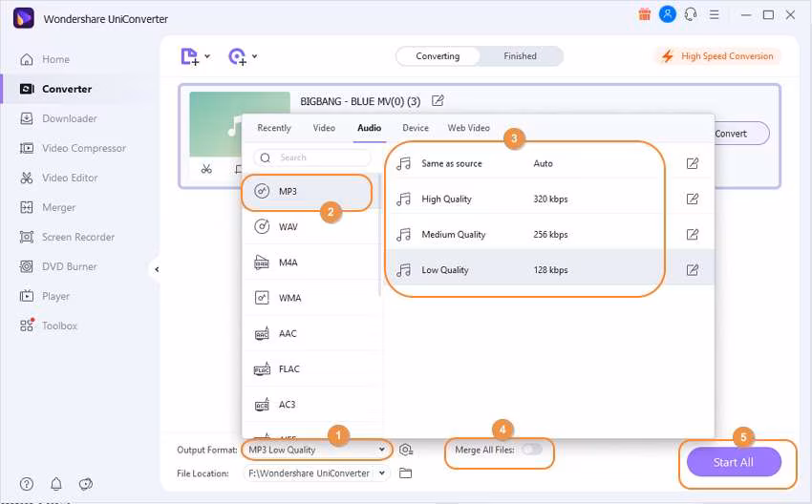The height and width of the screenshot is (504, 812).
Task: Edit the Medium Quality preset settings
Action: point(693,235)
